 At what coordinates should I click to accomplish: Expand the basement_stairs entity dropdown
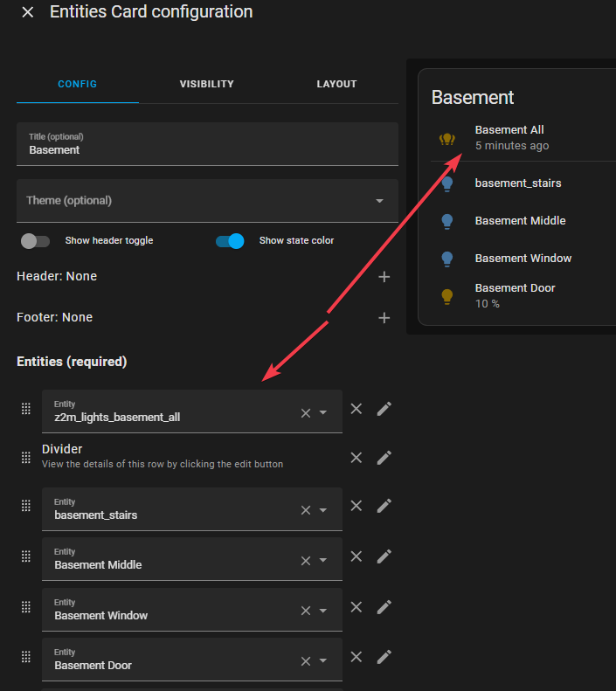[x=323, y=510]
